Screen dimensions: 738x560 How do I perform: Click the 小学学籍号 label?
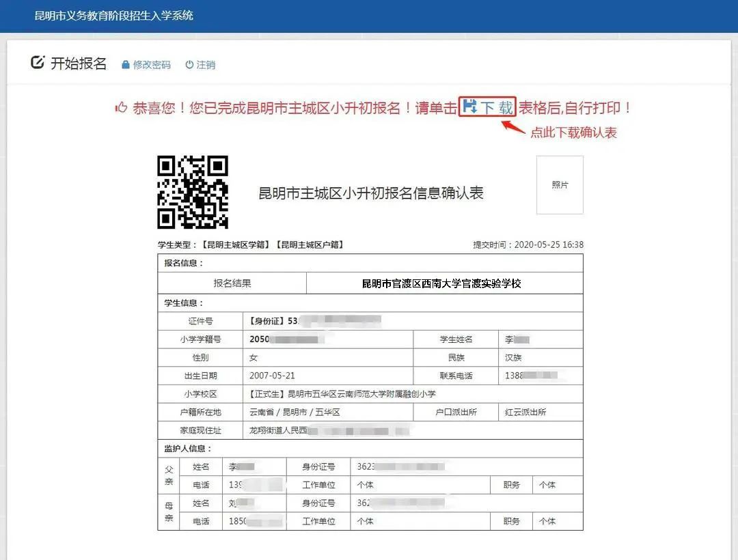(200, 339)
